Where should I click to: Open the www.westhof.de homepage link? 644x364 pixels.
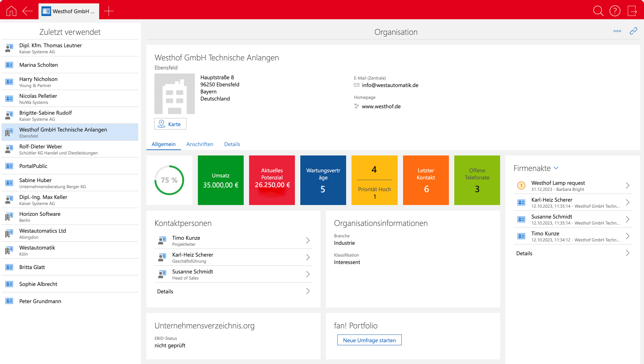pos(381,106)
